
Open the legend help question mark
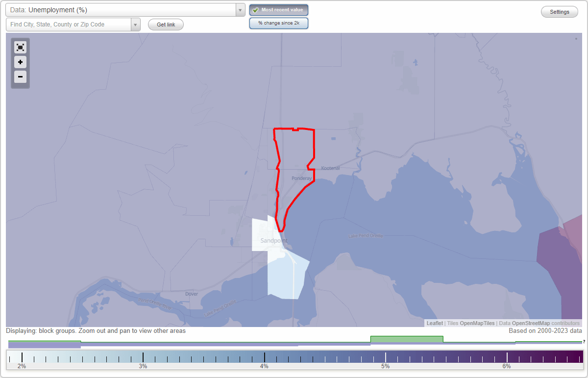click(584, 341)
